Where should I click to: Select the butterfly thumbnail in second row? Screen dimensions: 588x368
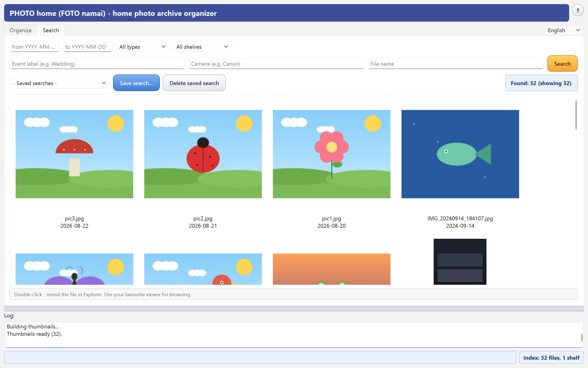coord(74,269)
